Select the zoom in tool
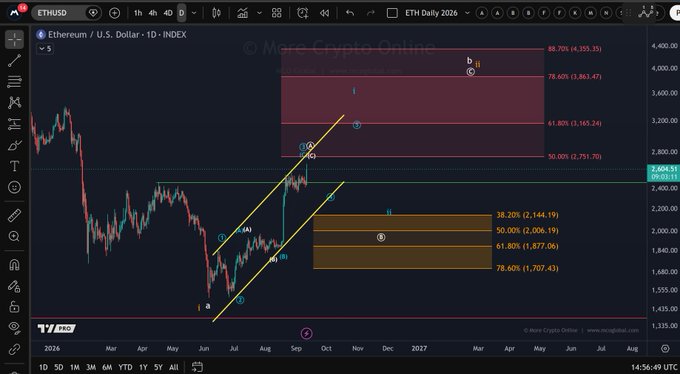The image size is (680, 374). [14, 236]
